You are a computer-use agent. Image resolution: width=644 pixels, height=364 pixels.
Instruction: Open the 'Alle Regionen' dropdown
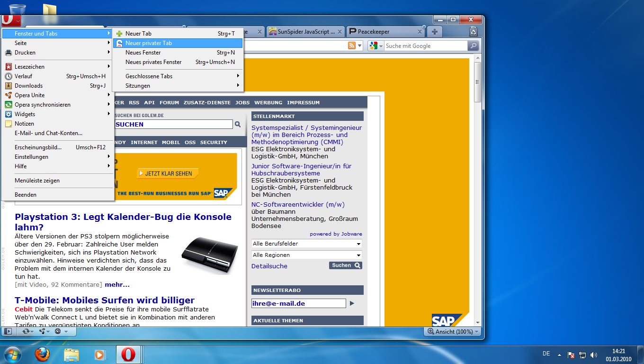pyautogui.click(x=307, y=255)
